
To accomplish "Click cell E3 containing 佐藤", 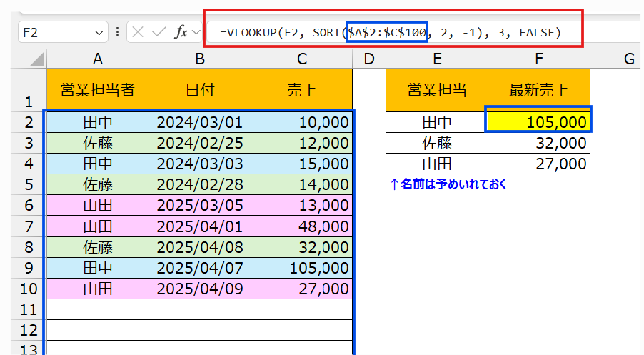I will coord(437,143).
